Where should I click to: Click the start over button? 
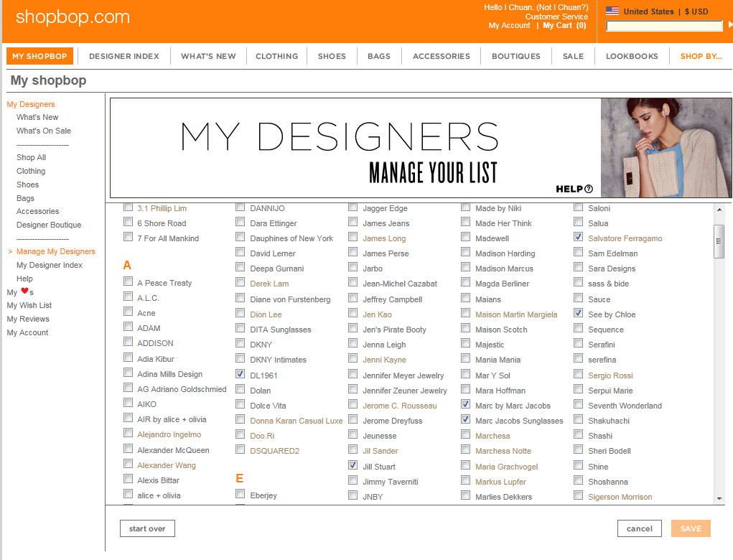pyautogui.click(x=147, y=528)
